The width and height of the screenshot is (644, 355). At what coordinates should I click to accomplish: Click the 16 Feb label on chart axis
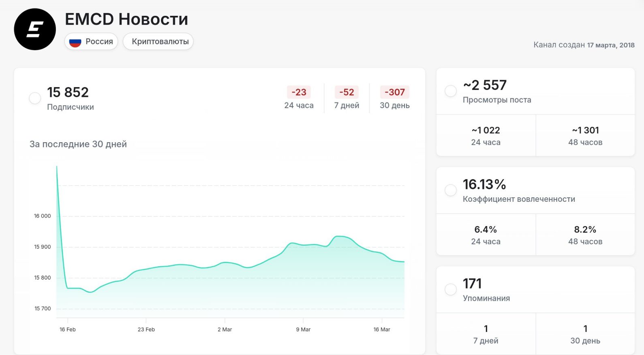coord(68,329)
